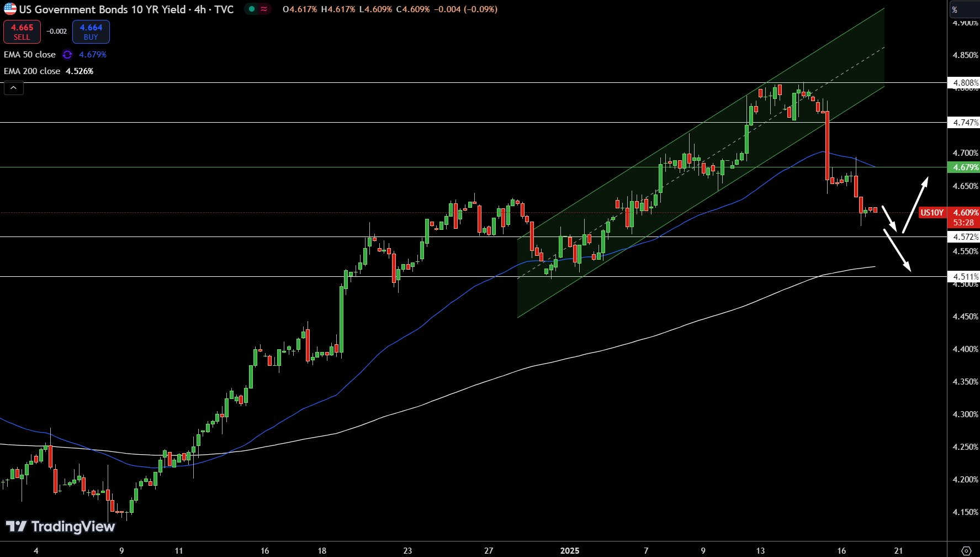Click the close value C4.609%
This screenshot has width=980, height=557.
pyautogui.click(x=413, y=9)
